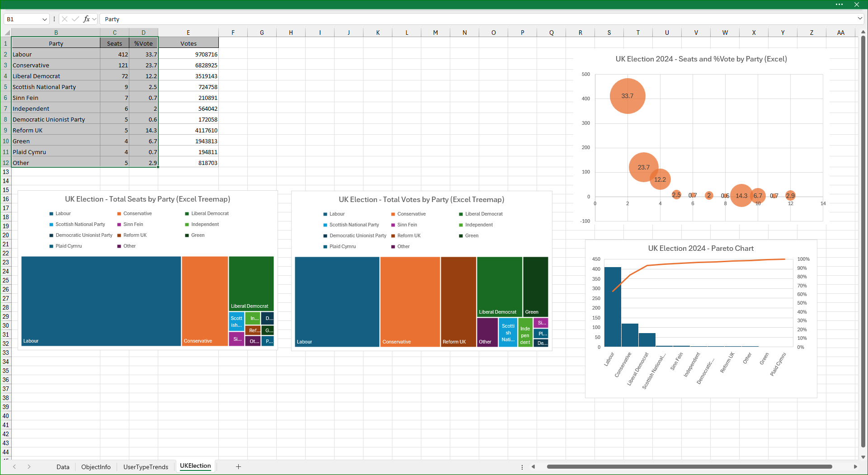This screenshot has width=868, height=475.
Task: Click the Seats header cell
Action: click(114, 43)
